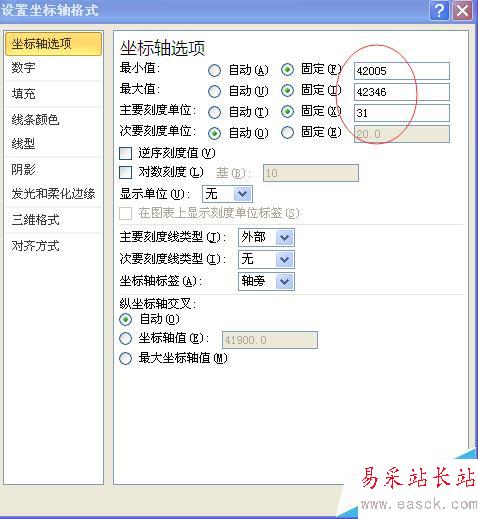Choose 固定(I) for 最大值
478x519 pixels.
point(287,91)
